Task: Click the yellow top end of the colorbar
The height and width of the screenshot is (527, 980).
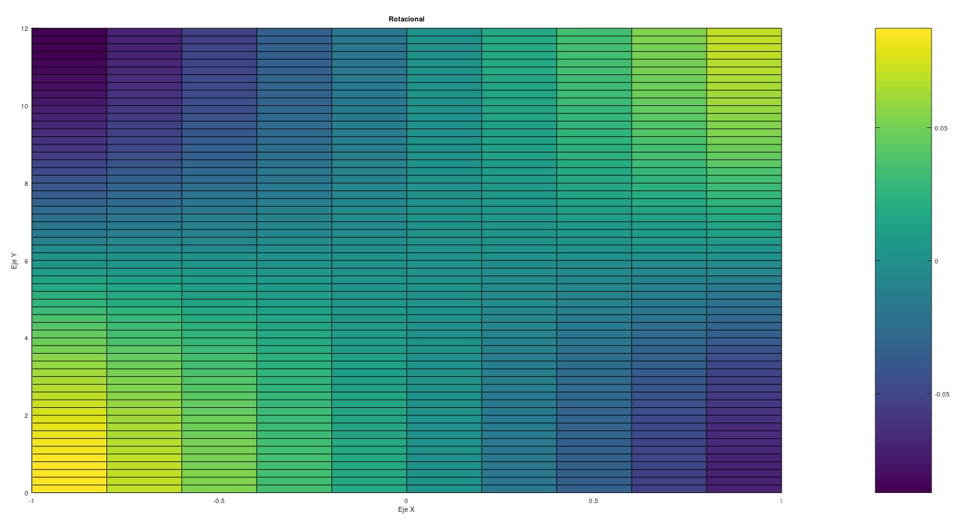Action: point(903,33)
